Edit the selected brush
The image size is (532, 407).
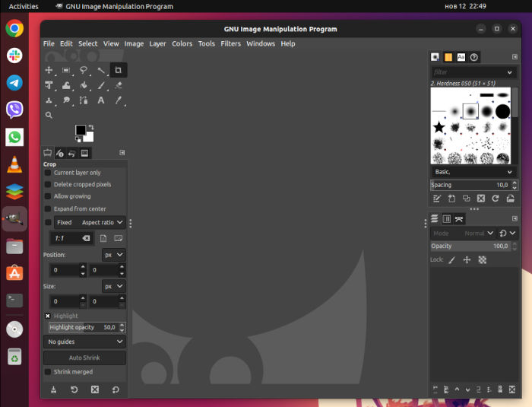[x=437, y=199]
